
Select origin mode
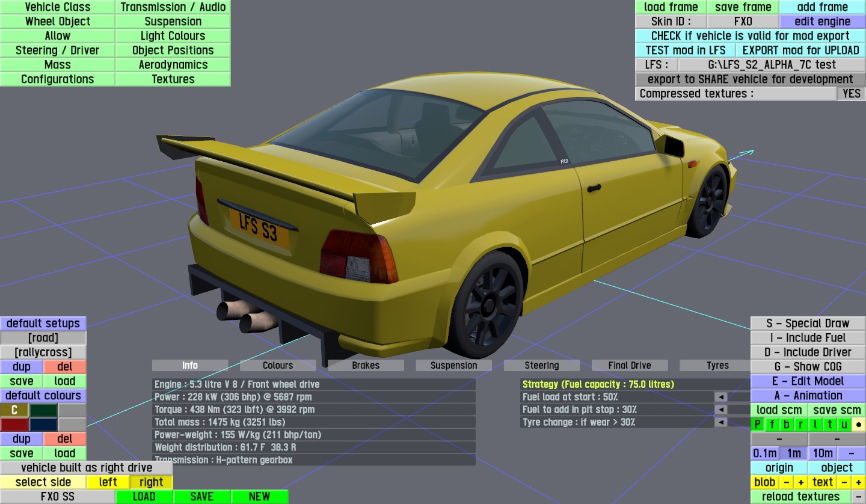click(779, 468)
